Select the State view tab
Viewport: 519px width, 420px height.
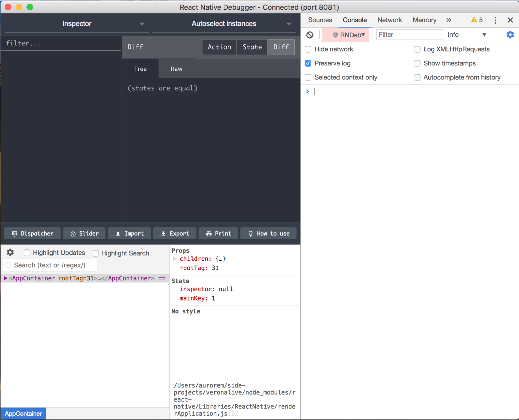tap(252, 47)
